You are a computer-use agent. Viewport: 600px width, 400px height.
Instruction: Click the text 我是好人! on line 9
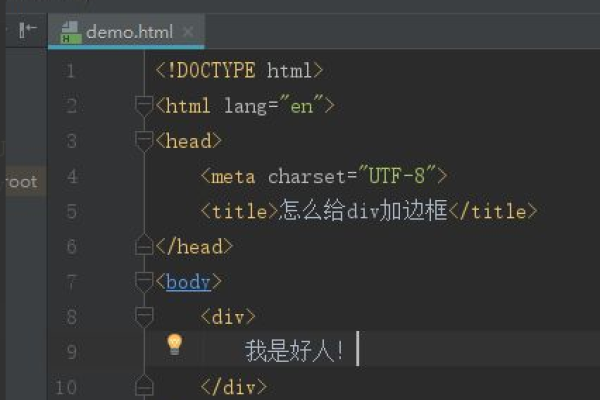click(x=294, y=350)
